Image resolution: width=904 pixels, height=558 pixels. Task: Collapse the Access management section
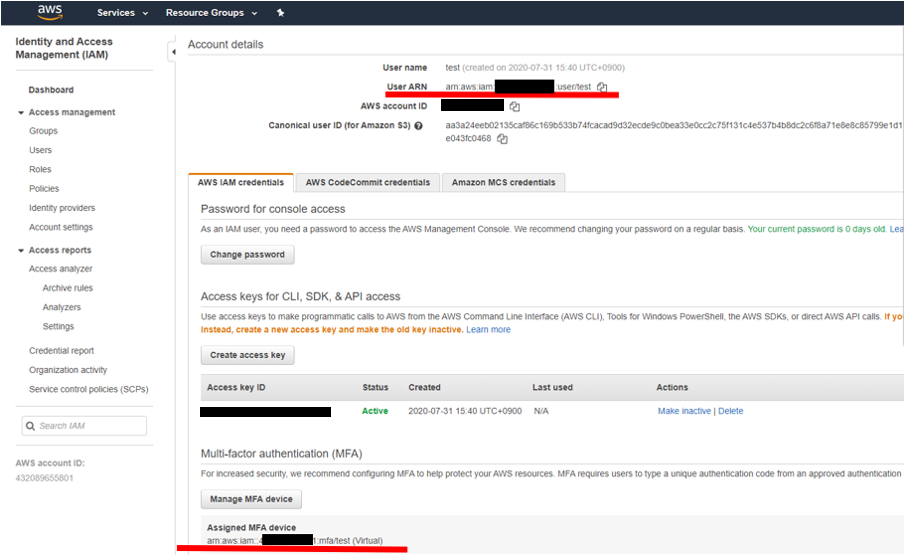pos(21,112)
